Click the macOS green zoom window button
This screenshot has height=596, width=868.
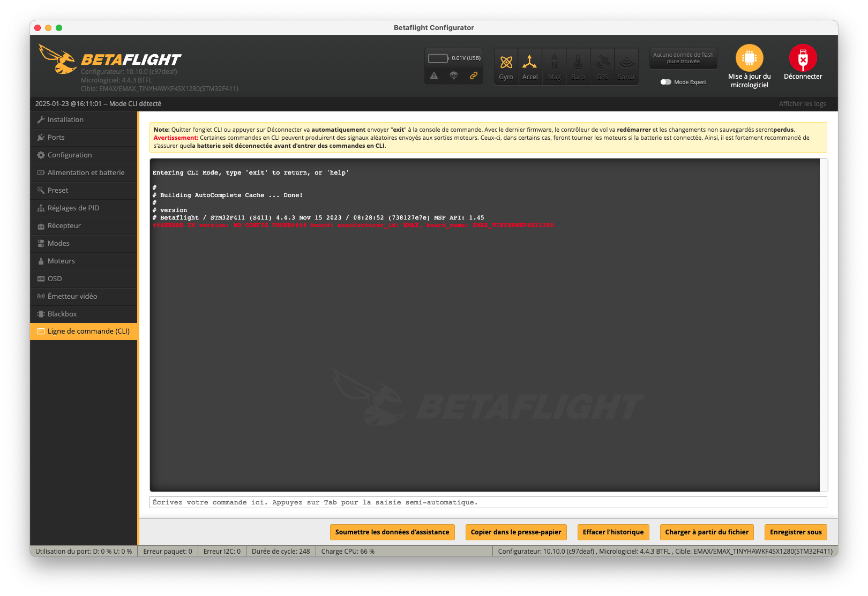coord(59,28)
